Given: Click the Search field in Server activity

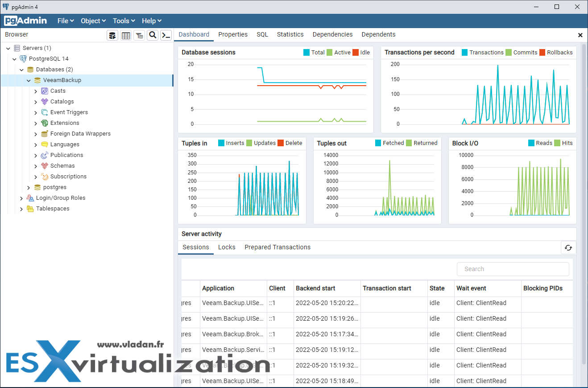Looking at the screenshot, I should [x=513, y=269].
